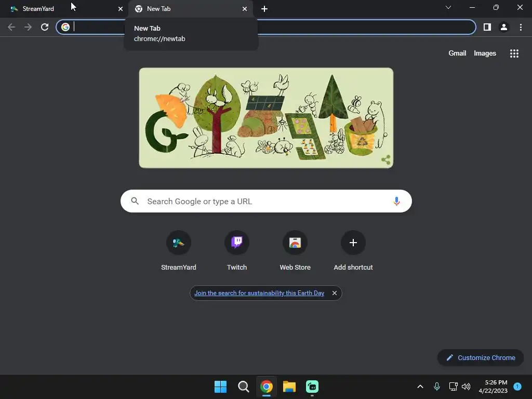
Task: Reload the current page
Action: point(45,27)
